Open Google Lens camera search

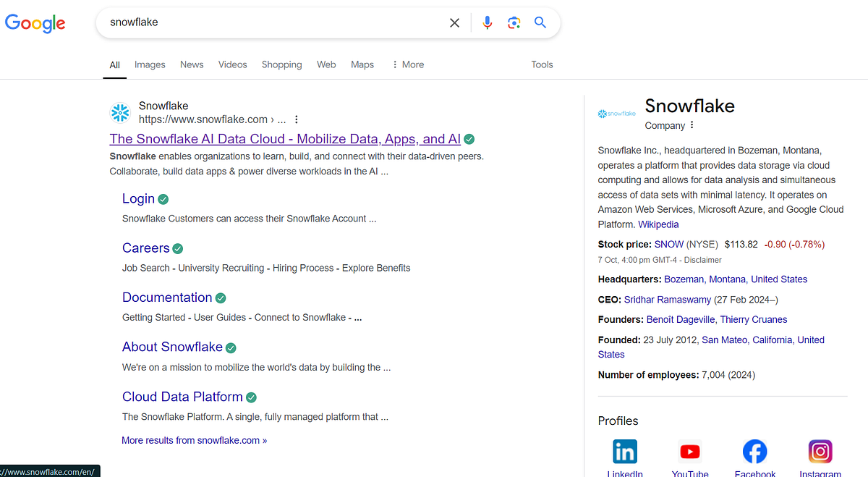click(514, 22)
